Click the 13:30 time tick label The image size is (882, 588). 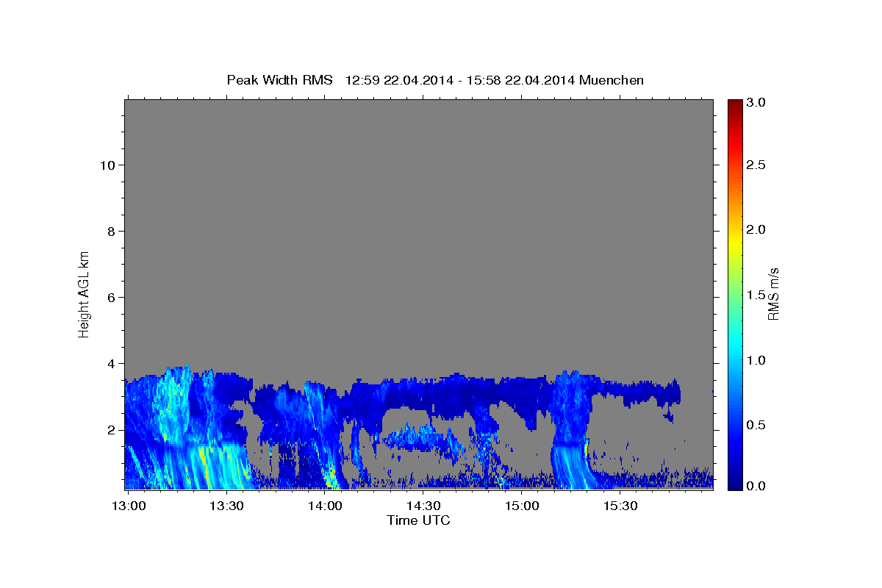coord(226,506)
